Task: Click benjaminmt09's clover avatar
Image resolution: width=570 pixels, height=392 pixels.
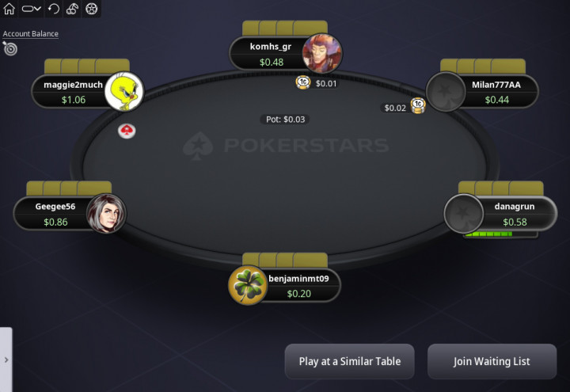Action: point(248,285)
